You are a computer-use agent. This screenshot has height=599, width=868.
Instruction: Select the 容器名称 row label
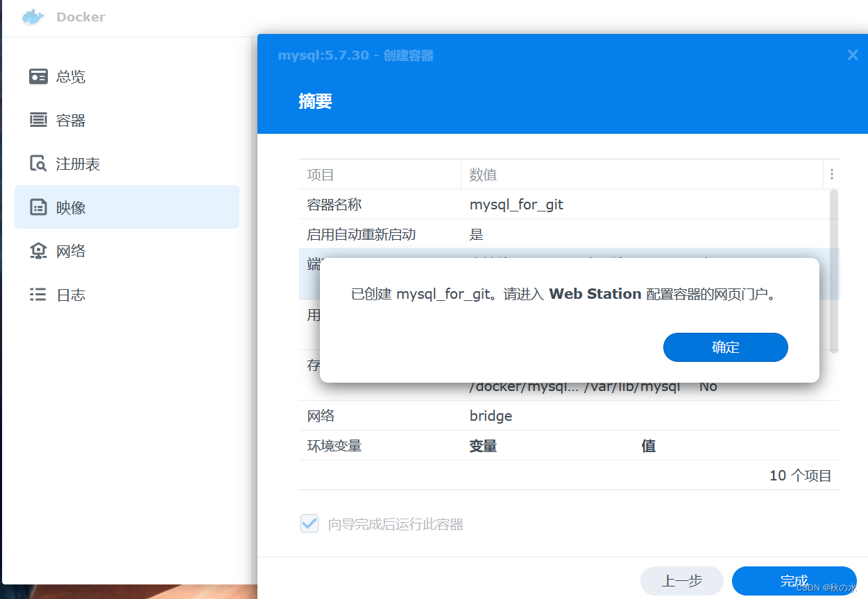point(334,205)
